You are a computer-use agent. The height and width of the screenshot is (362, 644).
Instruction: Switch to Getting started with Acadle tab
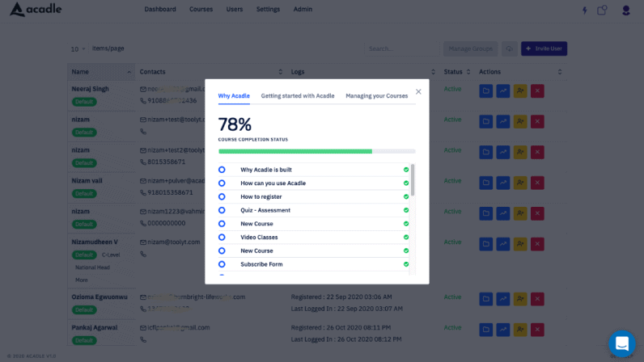click(298, 95)
